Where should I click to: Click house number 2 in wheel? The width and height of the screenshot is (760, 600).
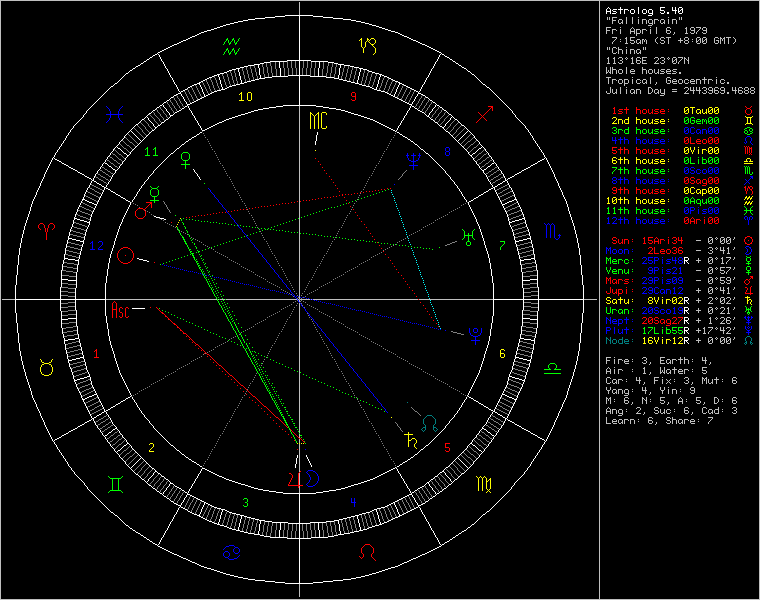pyautogui.click(x=152, y=448)
